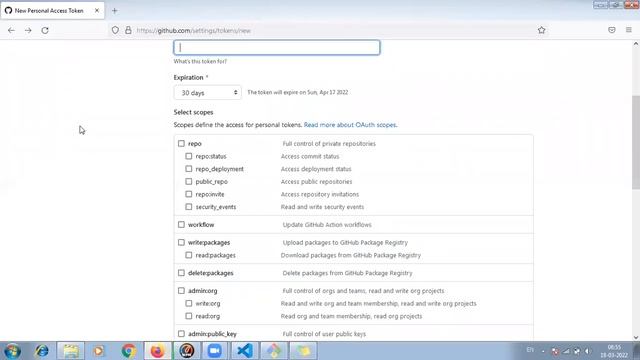Image resolution: width=640 pixels, height=360 pixels.
Task: Open the yellow folder taskbar icon
Action: pos(303,351)
